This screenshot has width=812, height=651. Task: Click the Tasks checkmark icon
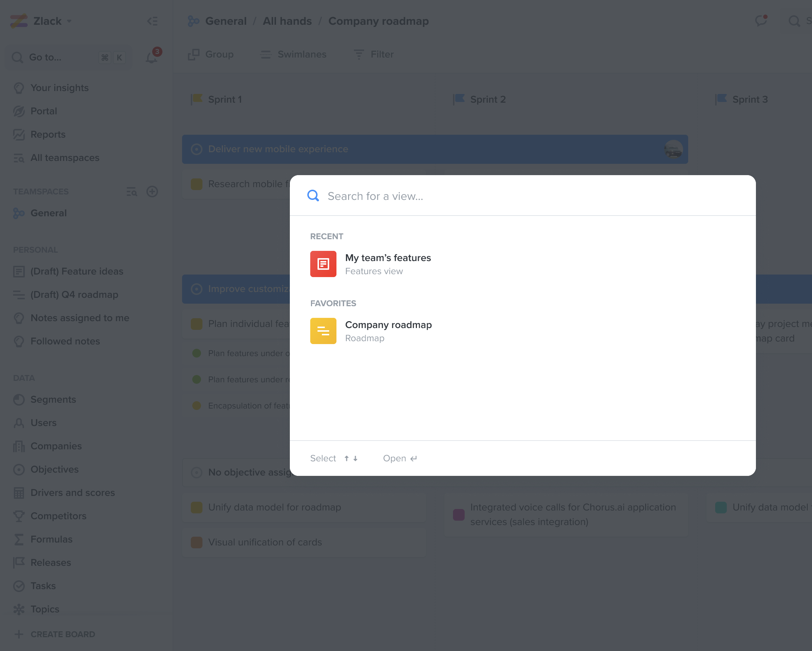(19, 586)
